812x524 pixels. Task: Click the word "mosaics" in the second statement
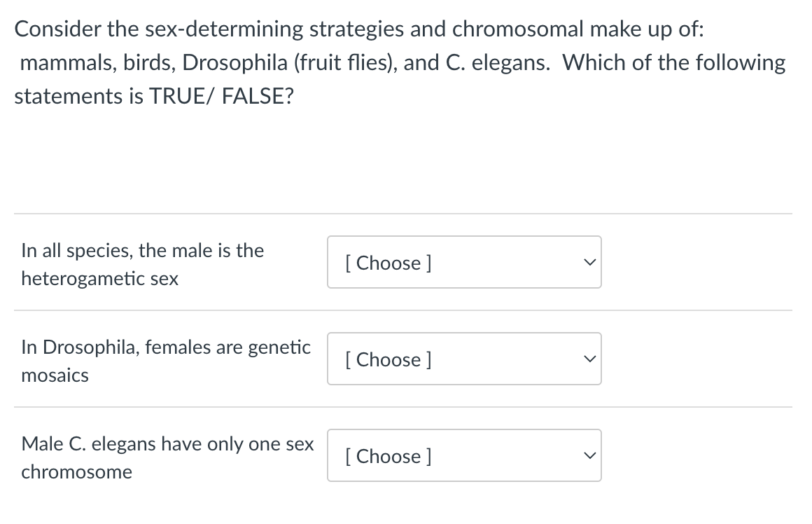pyautogui.click(x=55, y=375)
